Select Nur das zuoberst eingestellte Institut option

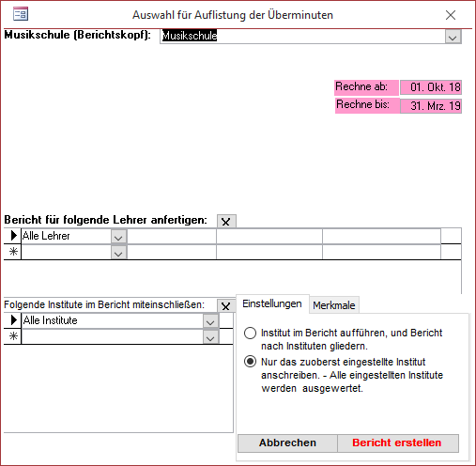[x=250, y=362]
